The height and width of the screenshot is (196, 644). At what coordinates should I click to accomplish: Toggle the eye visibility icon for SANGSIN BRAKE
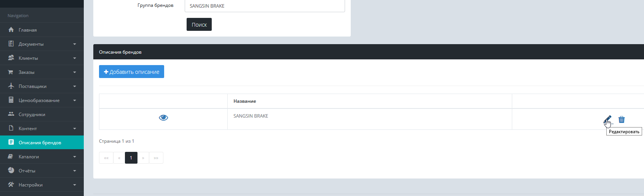[163, 118]
